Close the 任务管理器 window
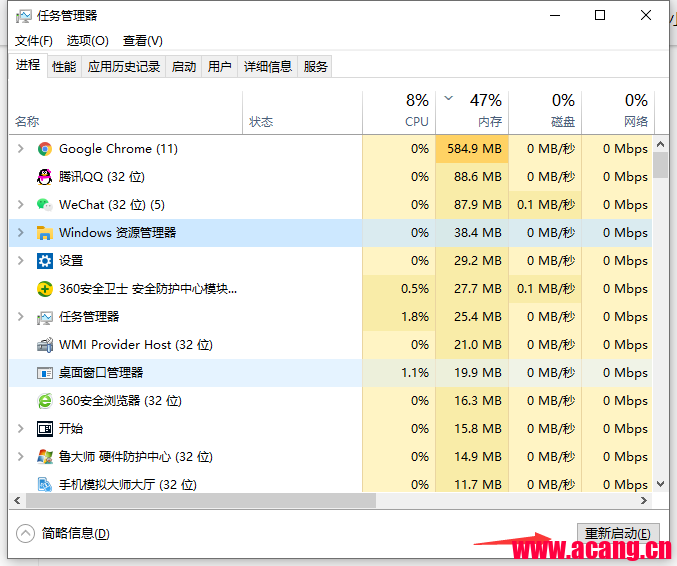Screen dimensions: 677x566 [646, 16]
